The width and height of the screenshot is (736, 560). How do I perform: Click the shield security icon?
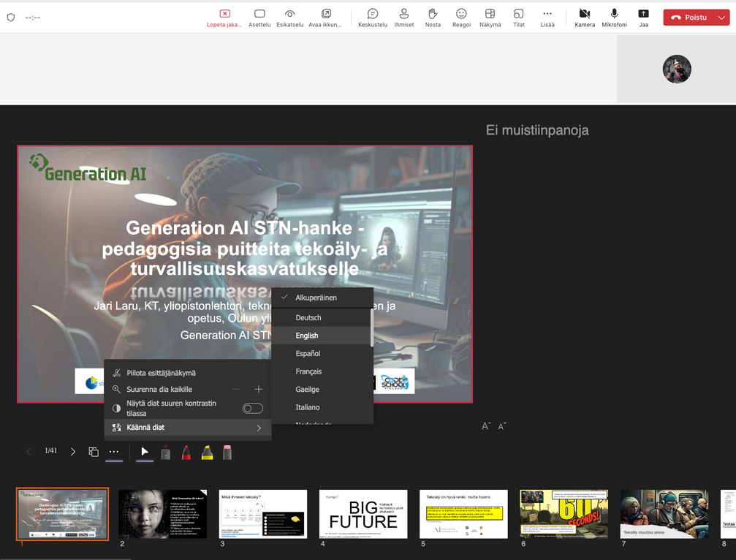pos(11,18)
